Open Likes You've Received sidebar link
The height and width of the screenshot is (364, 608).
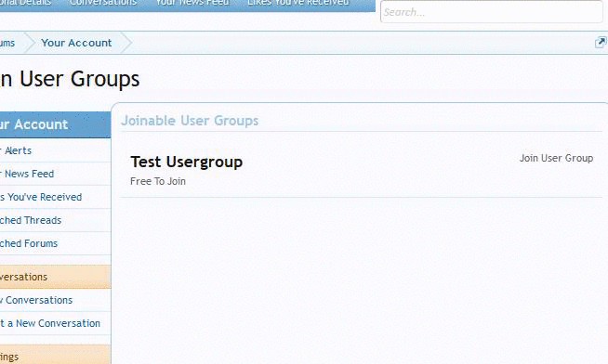click(55, 197)
